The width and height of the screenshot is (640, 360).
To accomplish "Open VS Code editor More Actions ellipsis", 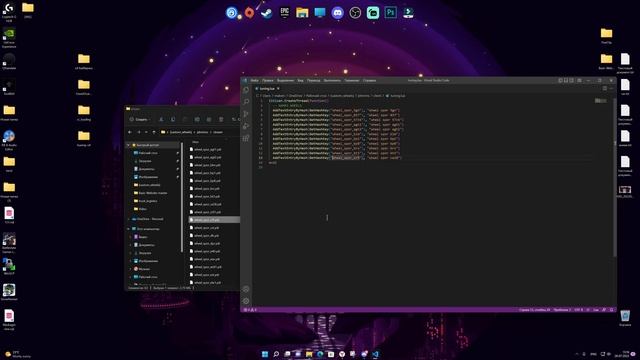I will pos(611,89).
